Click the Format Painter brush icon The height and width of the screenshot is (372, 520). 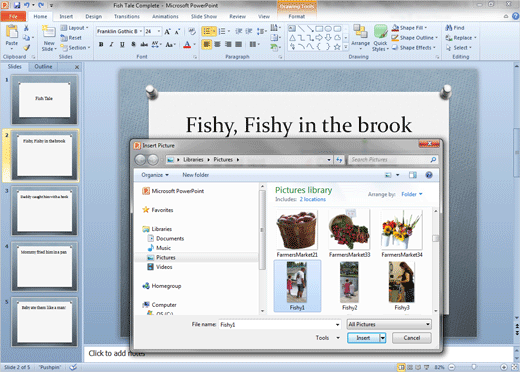pos(26,48)
